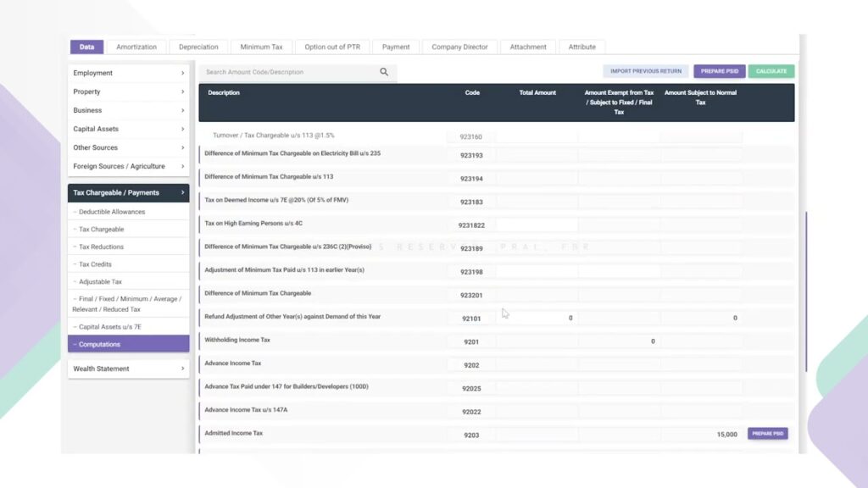
Task: Open Option out of PTR tab
Action: 332,47
